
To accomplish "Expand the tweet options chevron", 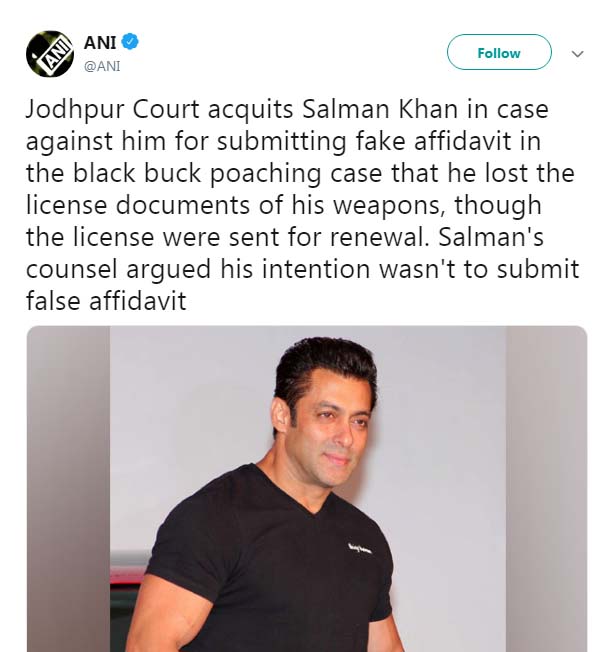I will [x=577, y=54].
